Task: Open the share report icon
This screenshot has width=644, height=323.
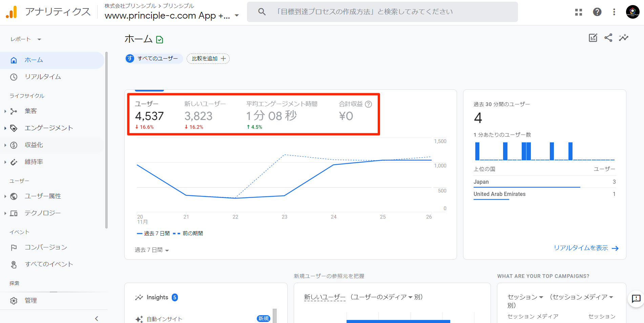Action: pyautogui.click(x=608, y=38)
